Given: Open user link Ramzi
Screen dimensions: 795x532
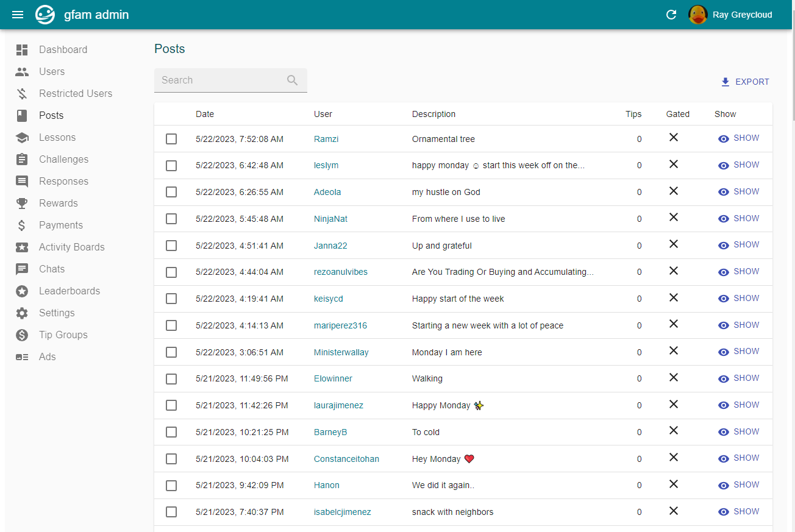Looking at the screenshot, I should click(326, 139).
